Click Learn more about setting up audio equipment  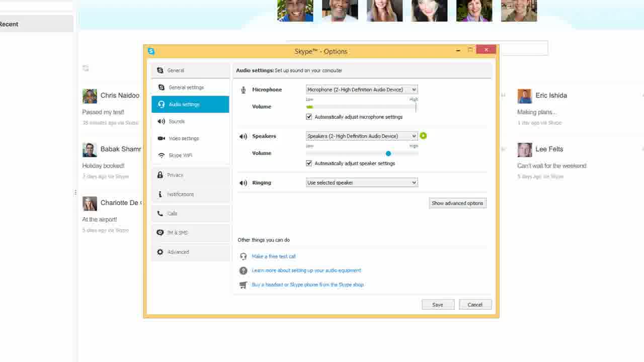coord(306,270)
